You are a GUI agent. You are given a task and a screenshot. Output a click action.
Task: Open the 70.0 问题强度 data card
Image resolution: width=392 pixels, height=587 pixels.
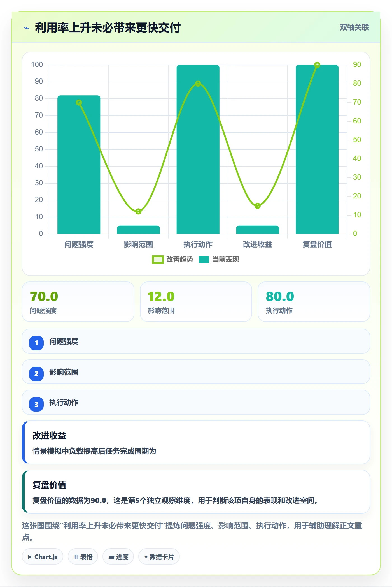(x=78, y=302)
